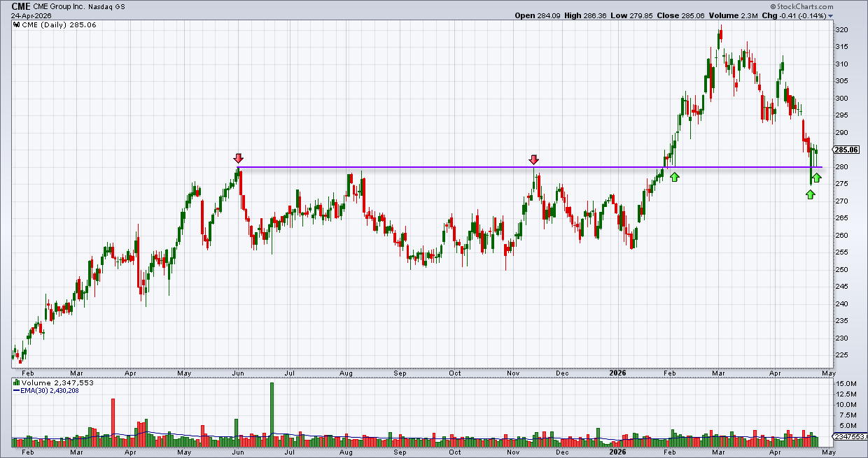Click the green up arrow below the February breakout
Viewport: 868px width, 458px height.
click(674, 177)
